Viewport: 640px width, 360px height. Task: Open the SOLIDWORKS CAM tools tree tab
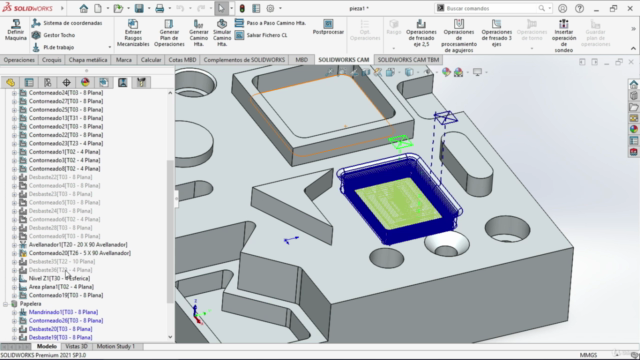[141, 82]
